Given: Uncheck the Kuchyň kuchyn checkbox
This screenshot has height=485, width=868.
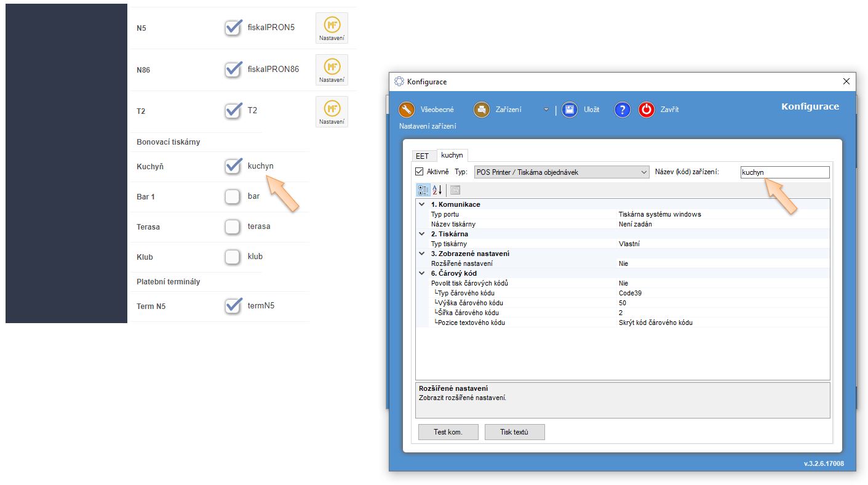Looking at the screenshot, I should (233, 166).
